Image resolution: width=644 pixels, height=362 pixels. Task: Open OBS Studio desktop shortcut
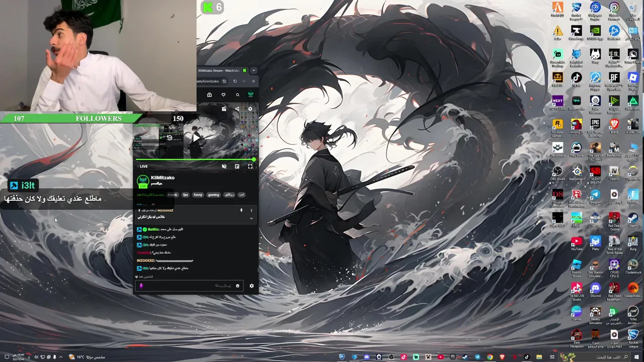click(557, 172)
